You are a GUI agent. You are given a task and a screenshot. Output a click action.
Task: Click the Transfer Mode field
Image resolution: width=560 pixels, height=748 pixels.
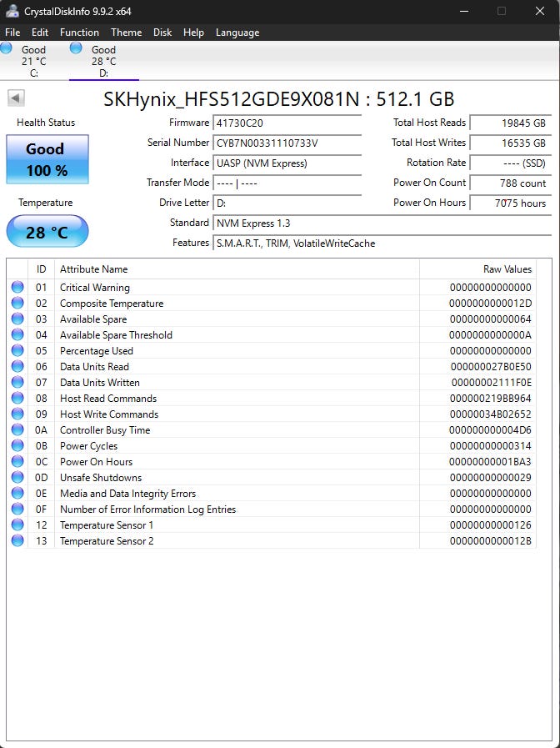287,183
